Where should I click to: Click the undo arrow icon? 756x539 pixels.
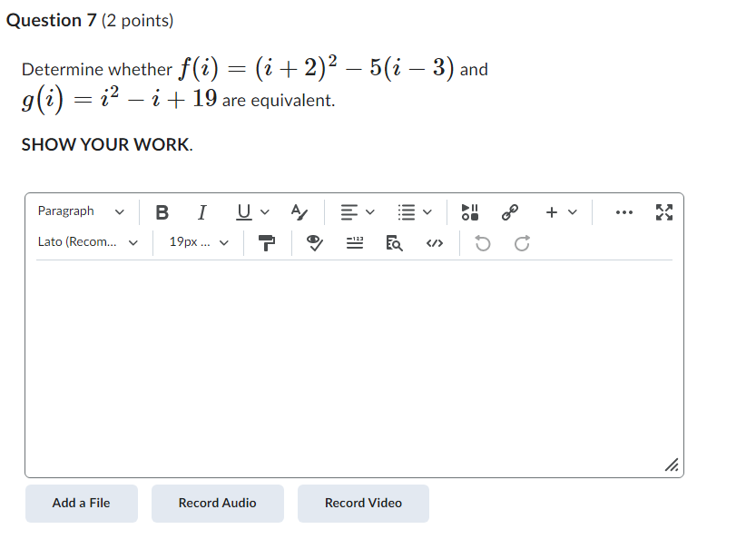(482, 242)
